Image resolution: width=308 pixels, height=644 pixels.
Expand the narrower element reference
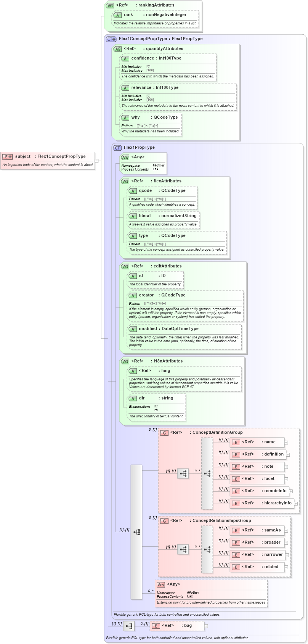pos(287,555)
